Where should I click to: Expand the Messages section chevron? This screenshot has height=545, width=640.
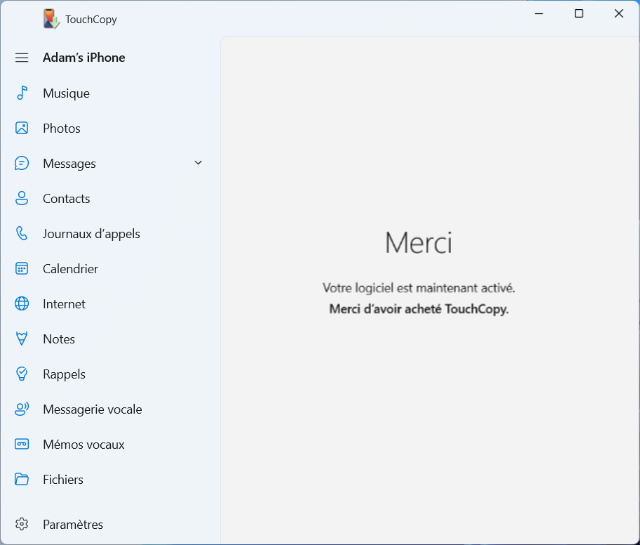[198, 163]
